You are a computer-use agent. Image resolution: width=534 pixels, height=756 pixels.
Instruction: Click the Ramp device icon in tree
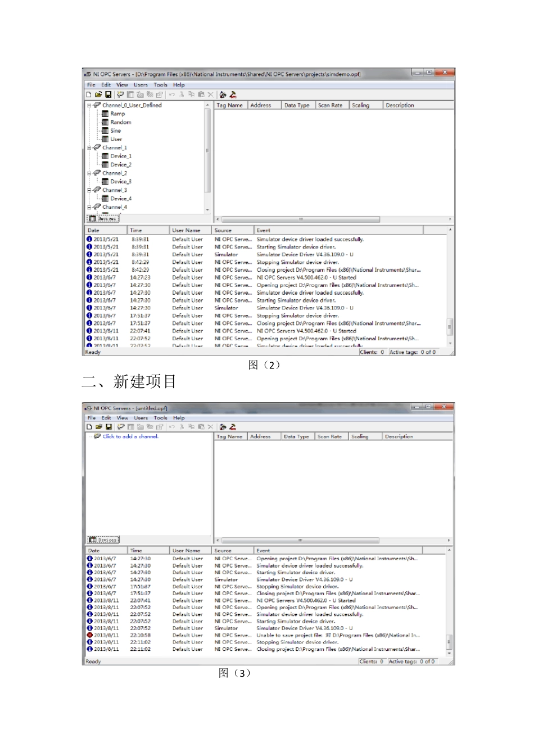tap(105, 114)
